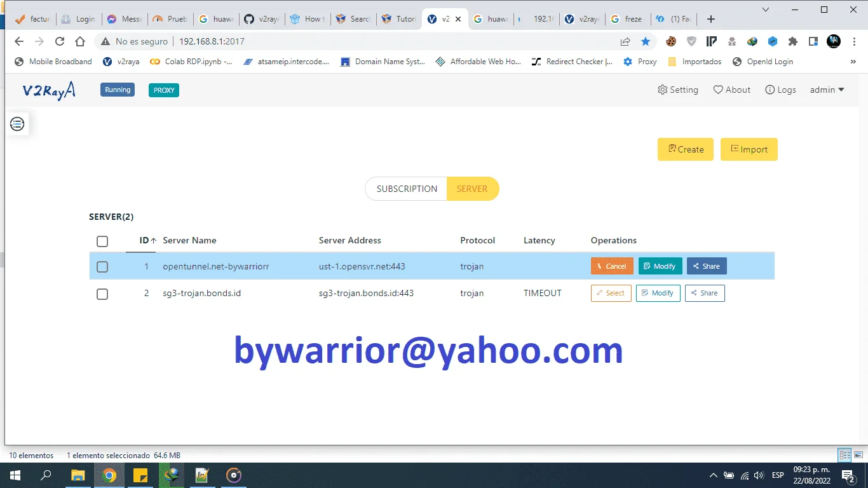Switch to the SUBSCRIPTION tab

pyautogui.click(x=407, y=189)
